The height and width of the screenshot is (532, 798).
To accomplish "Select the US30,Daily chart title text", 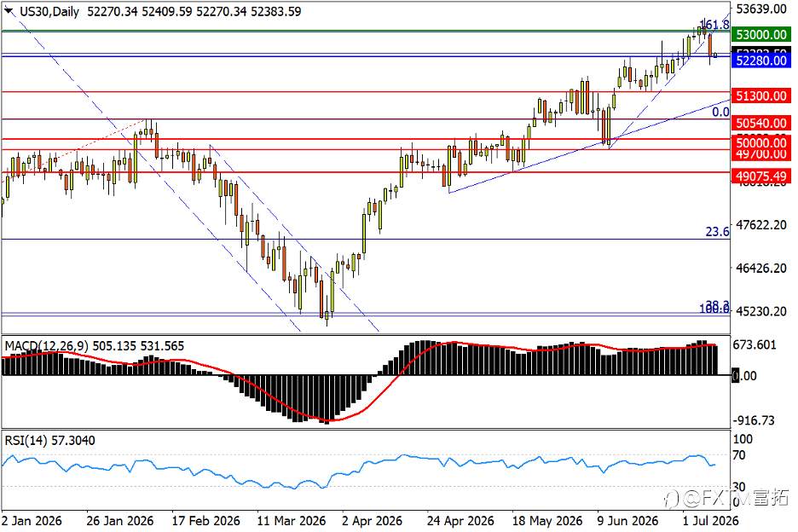I will (49, 11).
